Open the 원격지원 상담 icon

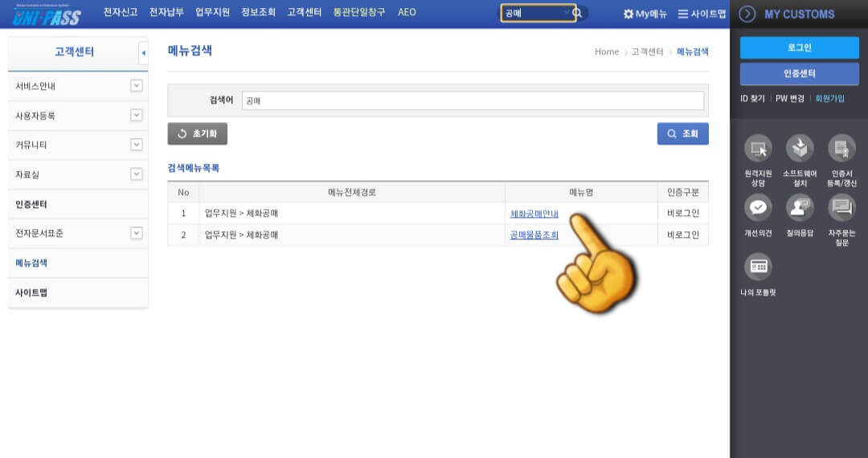click(x=758, y=148)
